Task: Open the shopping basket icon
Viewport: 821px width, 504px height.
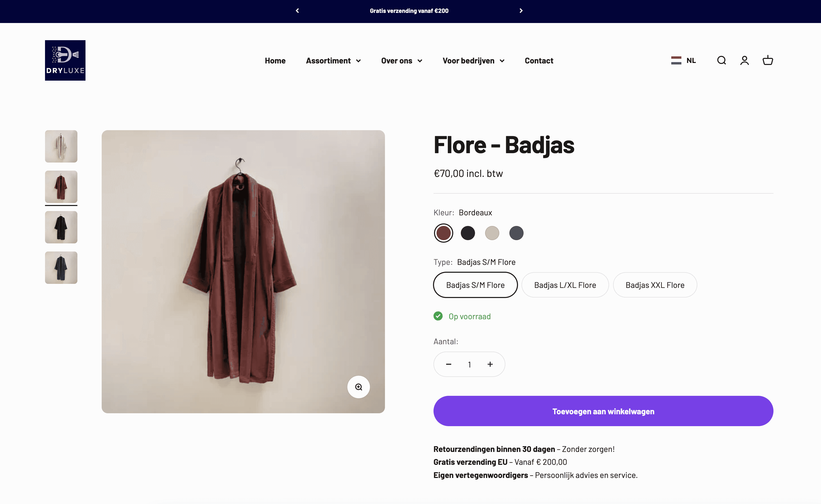Action: pos(768,60)
